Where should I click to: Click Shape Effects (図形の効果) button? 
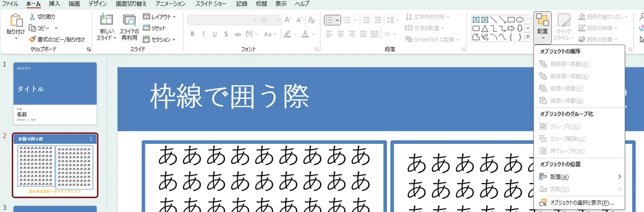pyautogui.click(x=598, y=39)
